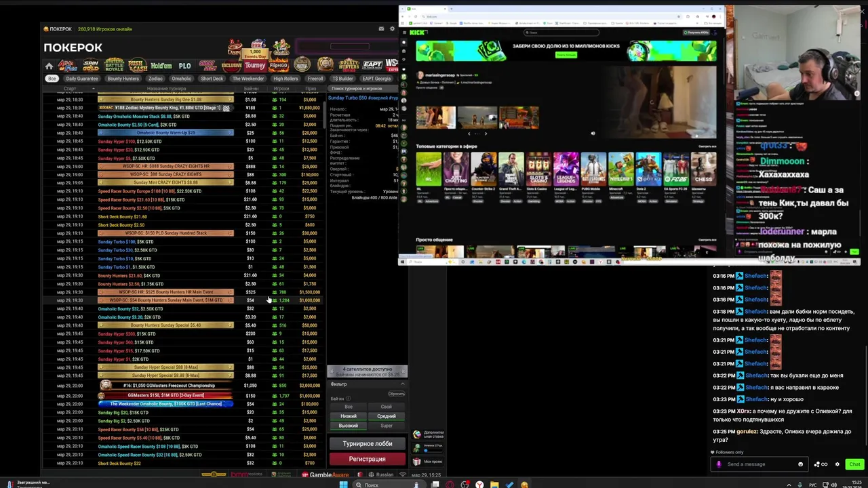Select the 'Все' category filter pill

[52, 79]
